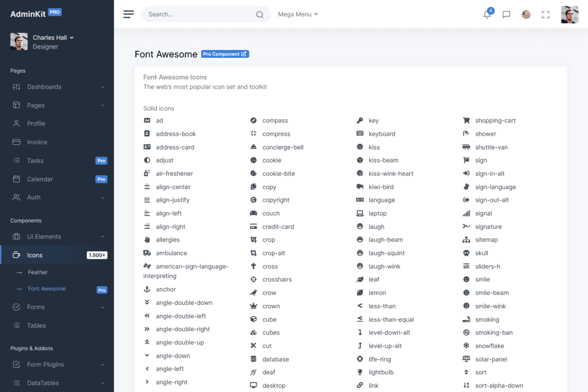Open the Tasks sidebar page
The height and width of the screenshot is (392, 588).
(x=57, y=161)
